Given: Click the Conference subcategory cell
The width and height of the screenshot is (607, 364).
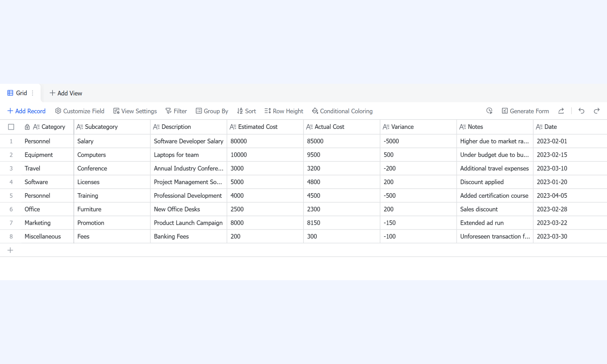Looking at the screenshot, I should click(112, 168).
